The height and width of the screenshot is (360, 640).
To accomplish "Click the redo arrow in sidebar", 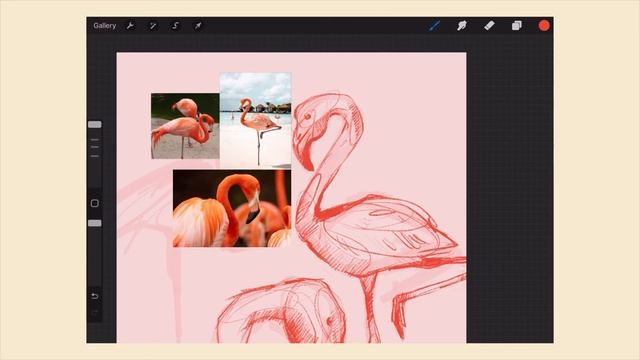I will 95,313.
